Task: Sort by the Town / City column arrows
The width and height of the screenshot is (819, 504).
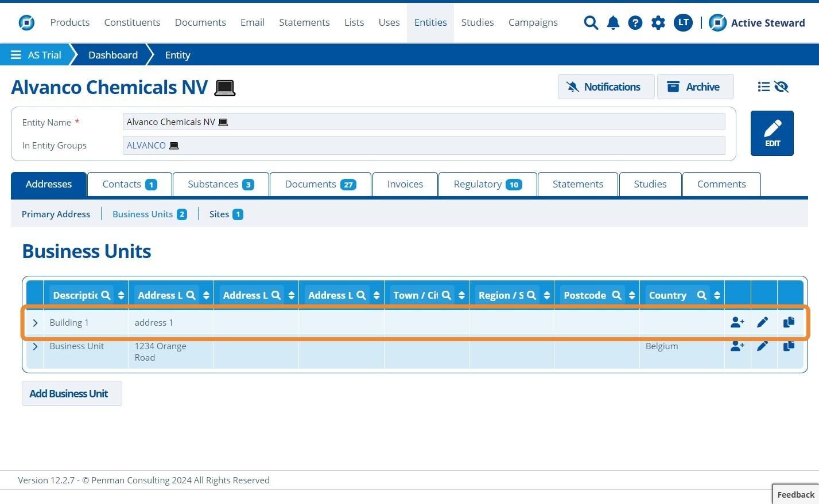Action: click(x=461, y=295)
